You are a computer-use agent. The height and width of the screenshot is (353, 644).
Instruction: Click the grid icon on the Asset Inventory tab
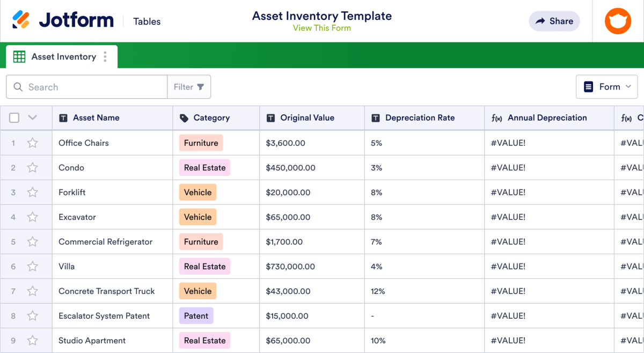click(19, 56)
